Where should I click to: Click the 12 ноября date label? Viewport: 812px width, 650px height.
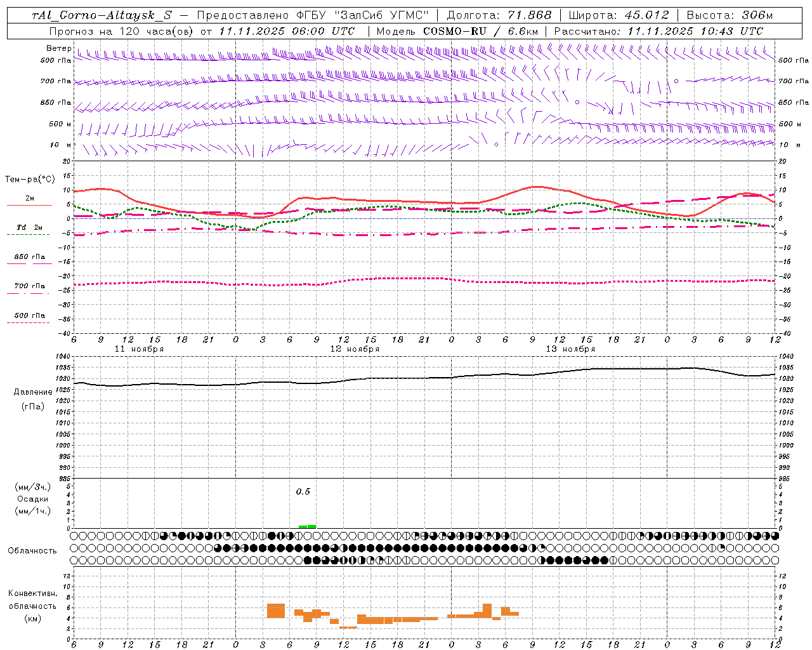(x=355, y=349)
